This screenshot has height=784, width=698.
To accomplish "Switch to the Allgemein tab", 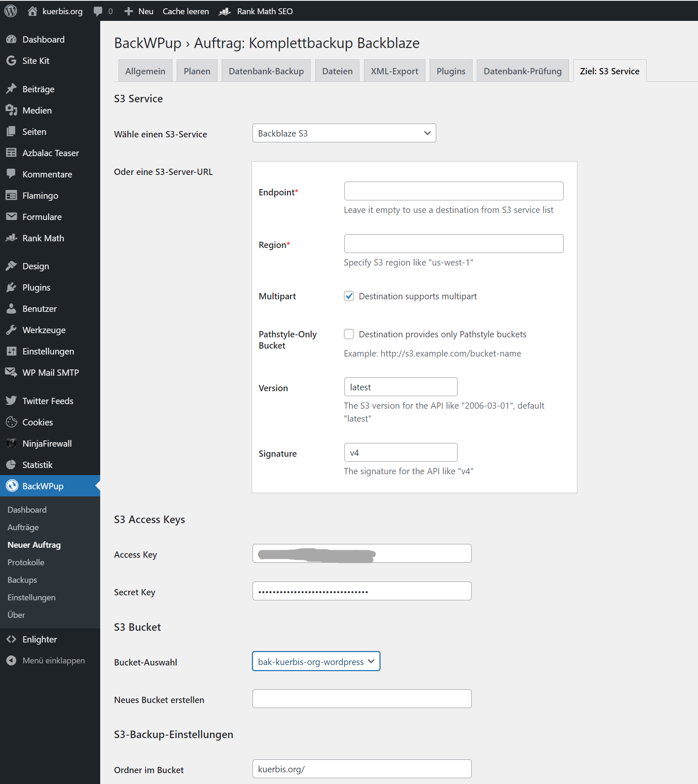I will tap(145, 71).
